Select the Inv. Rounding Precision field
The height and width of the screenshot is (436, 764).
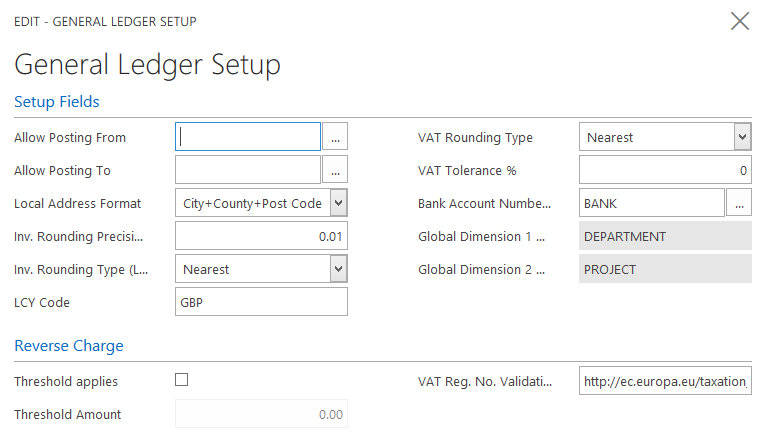coord(261,236)
